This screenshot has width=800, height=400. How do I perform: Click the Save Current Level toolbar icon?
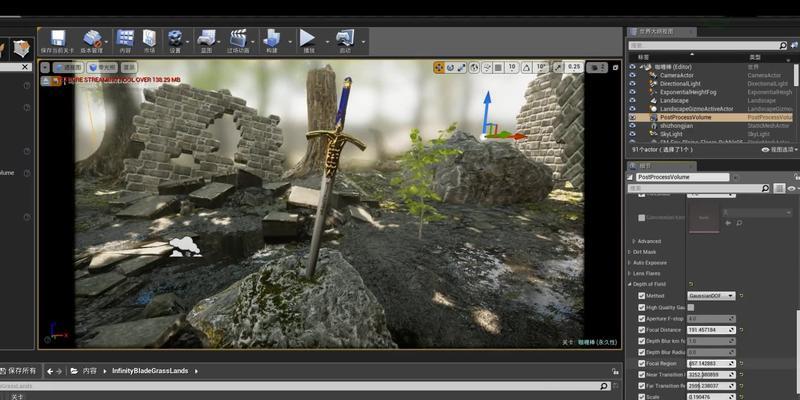click(58, 38)
